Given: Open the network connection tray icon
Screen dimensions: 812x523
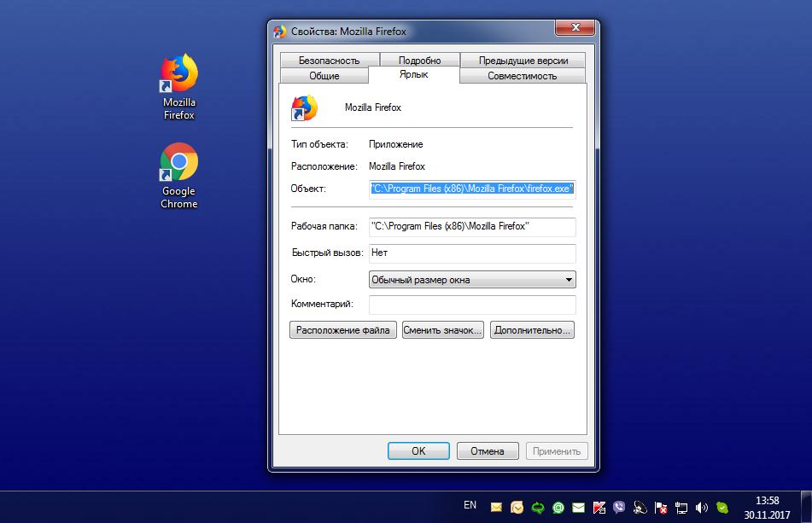Looking at the screenshot, I should [681, 508].
